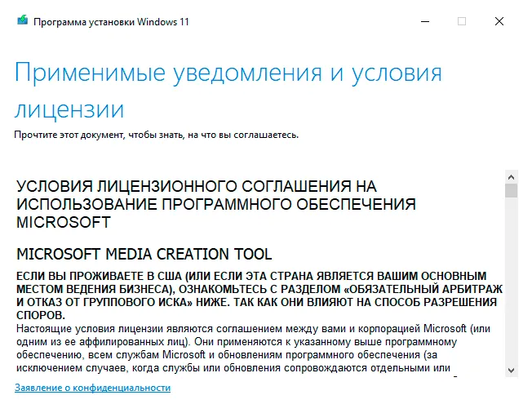The height and width of the screenshot is (413, 532).
Task: Click the title "Программа установки Windows 11"
Action: [x=111, y=22]
